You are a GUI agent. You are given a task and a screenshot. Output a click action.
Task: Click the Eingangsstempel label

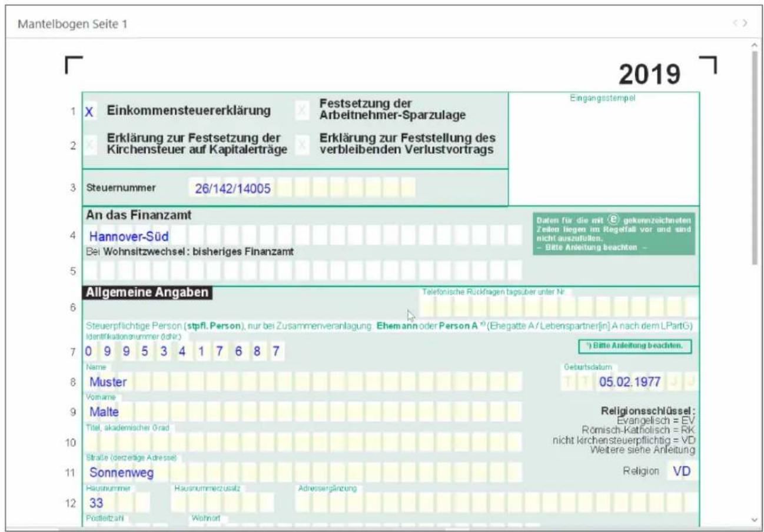click(x=602, y=98)
